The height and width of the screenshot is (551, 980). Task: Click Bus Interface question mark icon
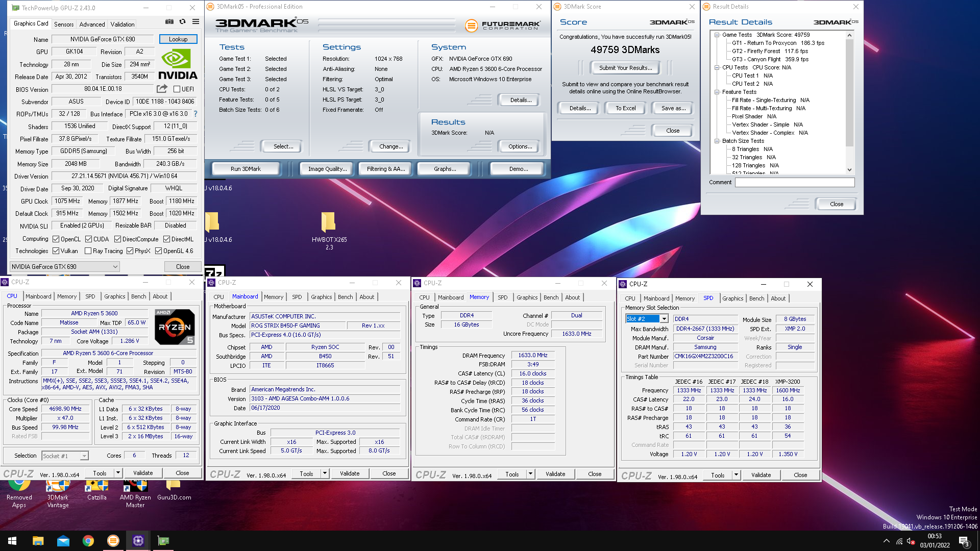195,114
